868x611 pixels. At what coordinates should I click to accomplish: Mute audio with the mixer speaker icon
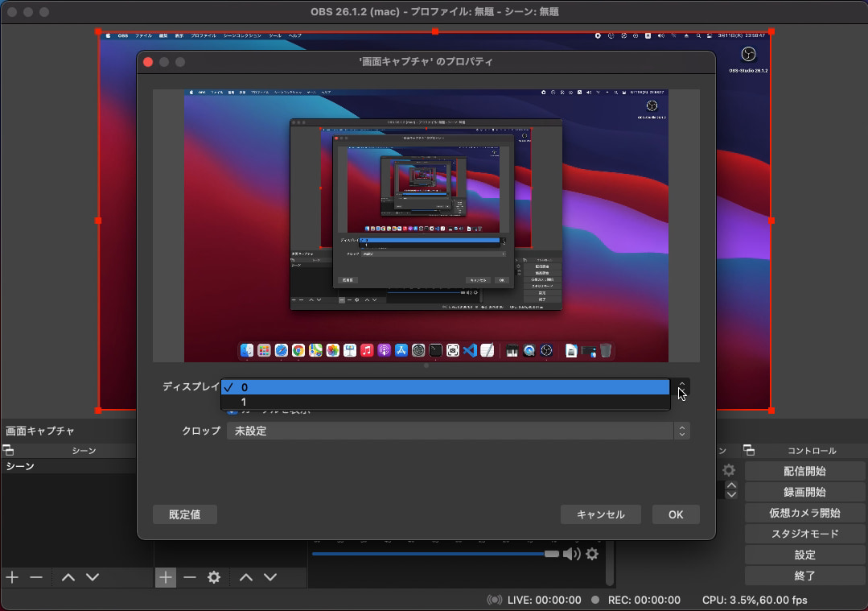(571, 554)
